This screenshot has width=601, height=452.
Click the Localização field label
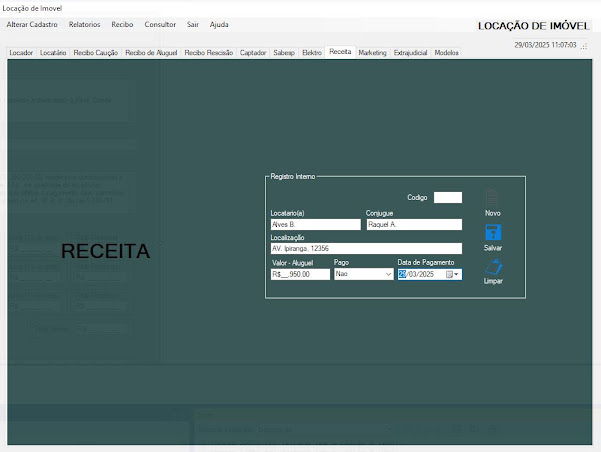coord(287,238)
